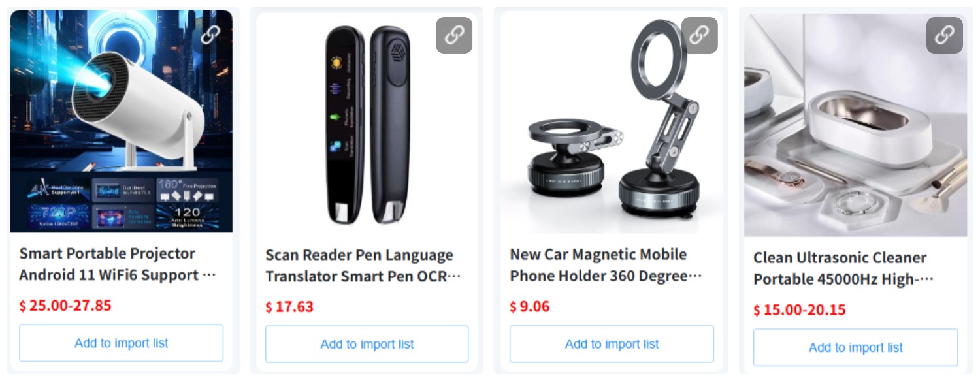The height and width of the screenshot is (380, 980).
Task: Click the $25.00-27.85 projector price
Action: [65, 306]
